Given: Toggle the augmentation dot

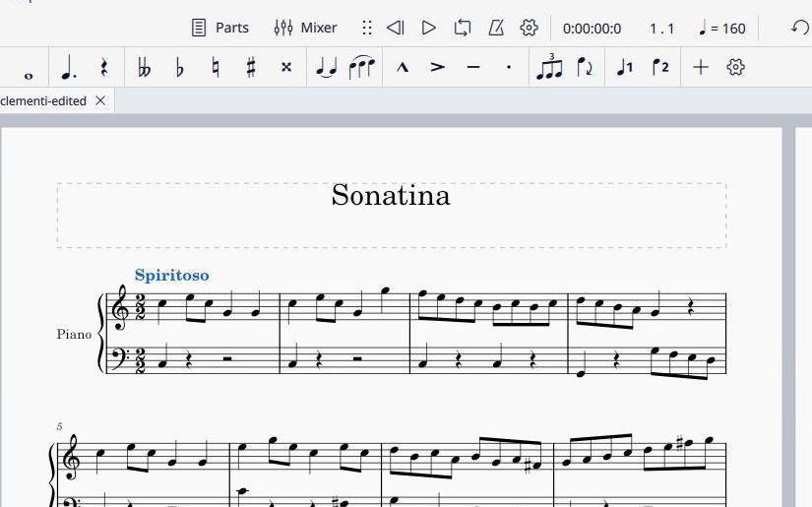Looking at the screenshot, I should (x=69, y=67).
